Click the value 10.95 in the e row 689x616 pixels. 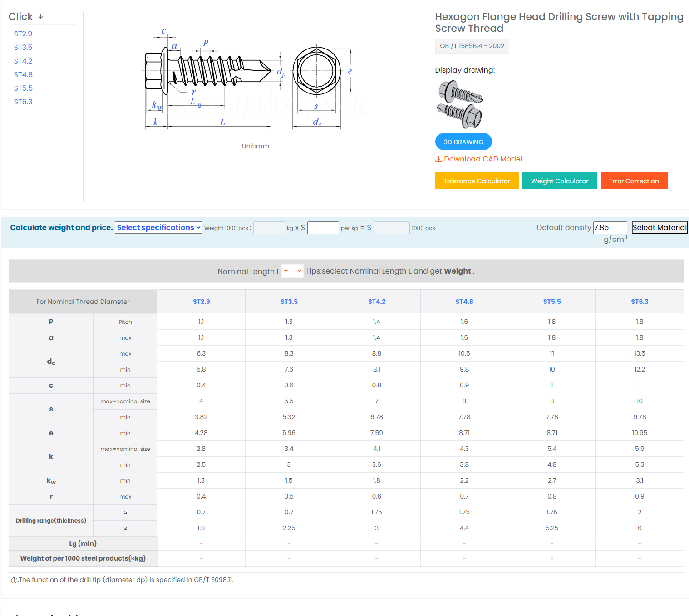640,433
